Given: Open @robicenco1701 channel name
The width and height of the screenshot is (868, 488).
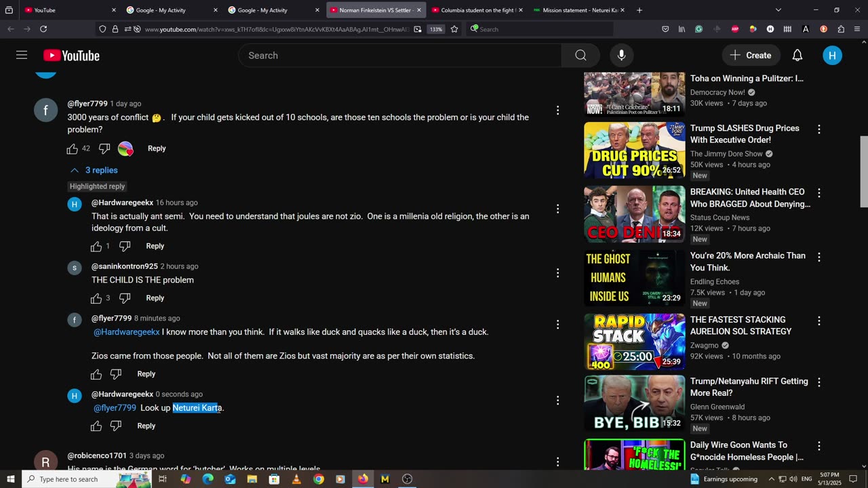Looking at the screenshot, I should (97, 455).
